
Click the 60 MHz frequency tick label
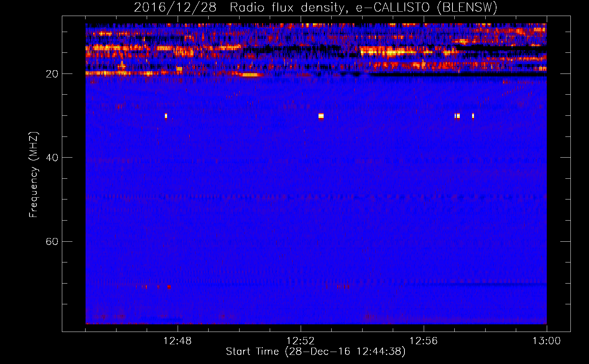point(52,241)
